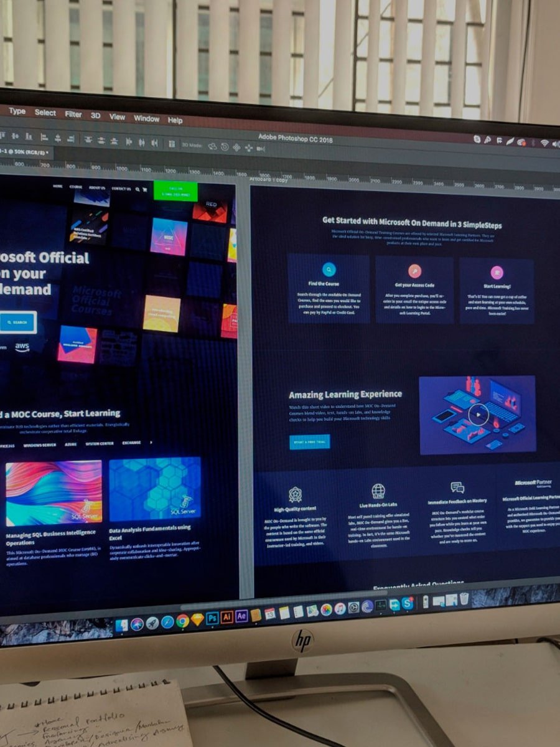Open the Window menu
The width and height of the screenshot is (560, 747).
point(146,118)
